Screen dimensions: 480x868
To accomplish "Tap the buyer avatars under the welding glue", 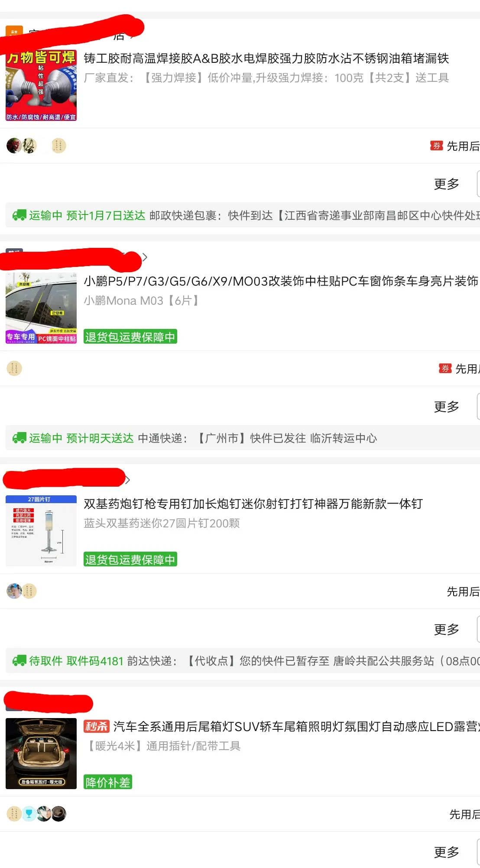I will (36, 146).
